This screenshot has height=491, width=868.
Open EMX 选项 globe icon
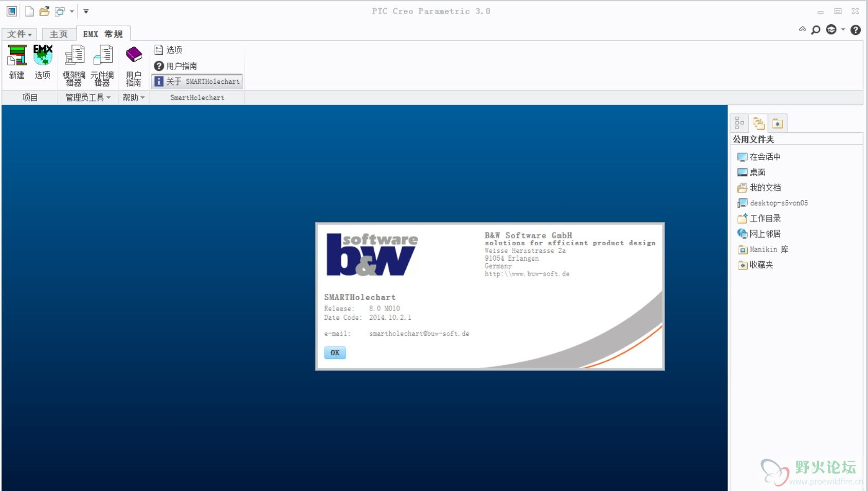43,61
